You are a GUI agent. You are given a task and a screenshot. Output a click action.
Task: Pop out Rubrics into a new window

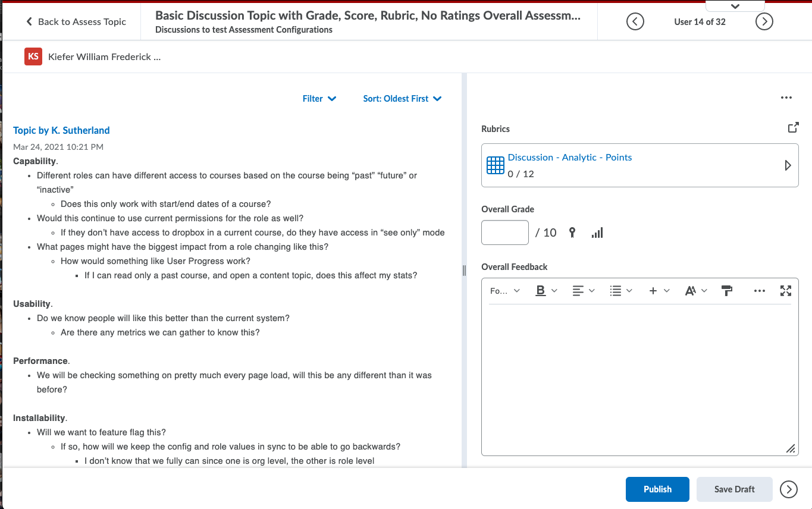[x=793, y=127]
